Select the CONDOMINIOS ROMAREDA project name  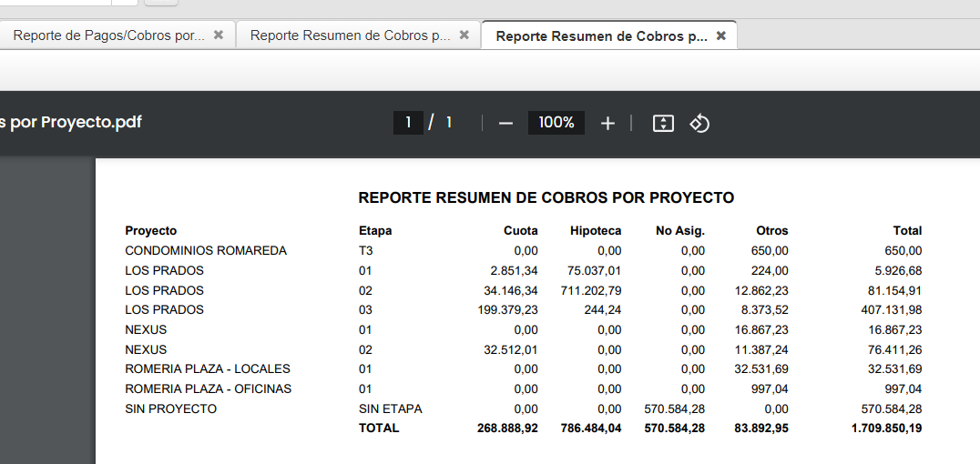click(x=206, y=251)
